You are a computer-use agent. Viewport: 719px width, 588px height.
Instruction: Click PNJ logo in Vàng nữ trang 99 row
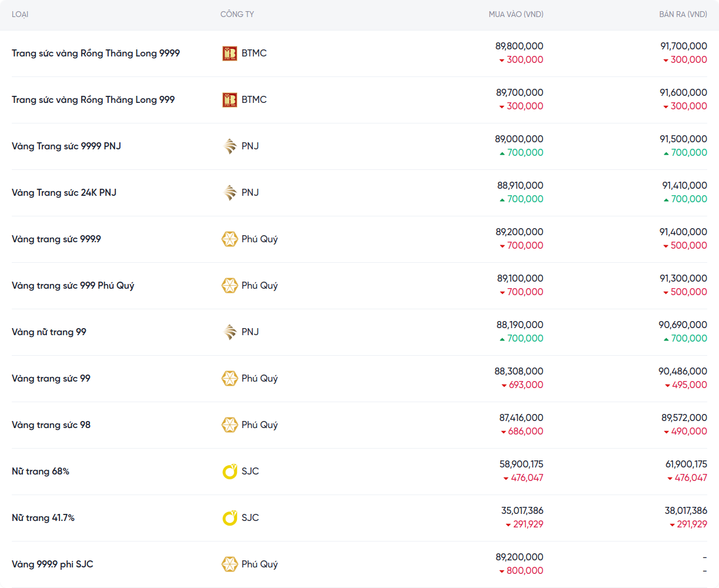click(229, 332)
